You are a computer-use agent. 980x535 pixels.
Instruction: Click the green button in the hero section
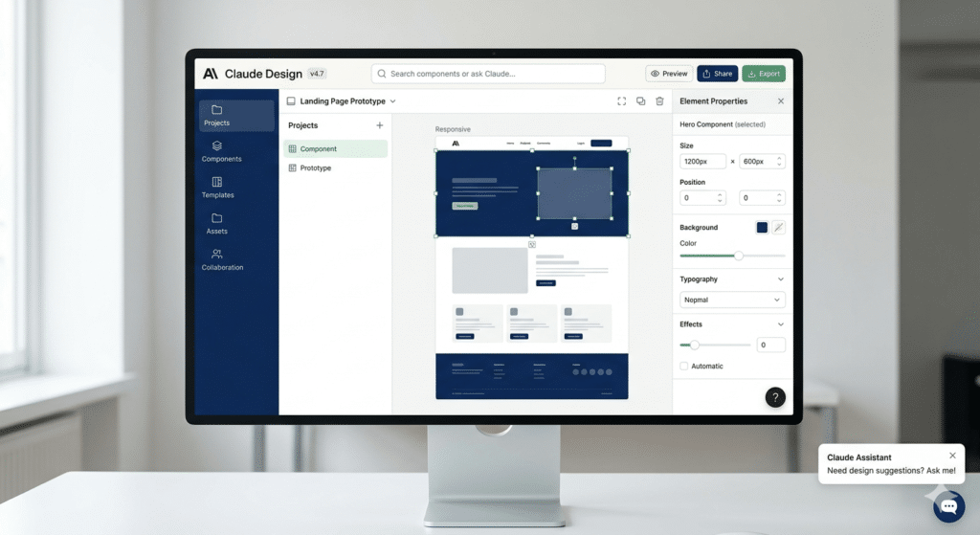[464, 206]
